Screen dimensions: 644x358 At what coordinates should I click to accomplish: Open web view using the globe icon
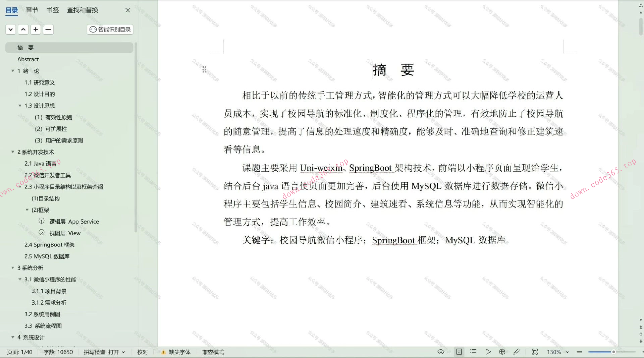tap(502, 352)
